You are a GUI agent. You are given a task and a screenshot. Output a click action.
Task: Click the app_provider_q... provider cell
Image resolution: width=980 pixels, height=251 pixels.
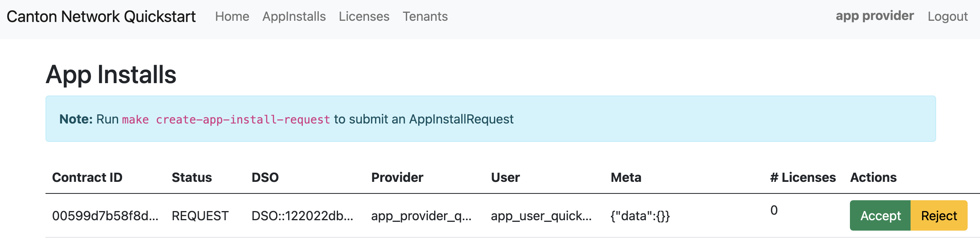pos(421,216)
